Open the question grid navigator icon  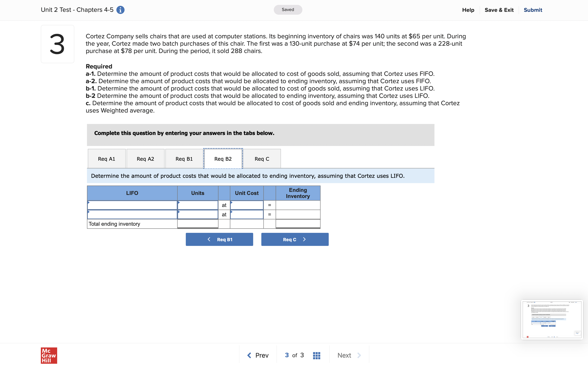316,355
